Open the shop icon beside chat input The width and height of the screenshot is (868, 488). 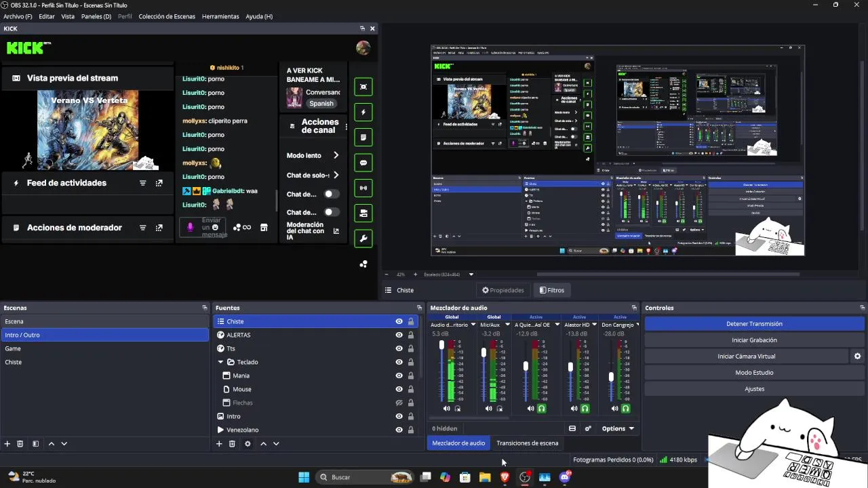(x=264, y=227)
